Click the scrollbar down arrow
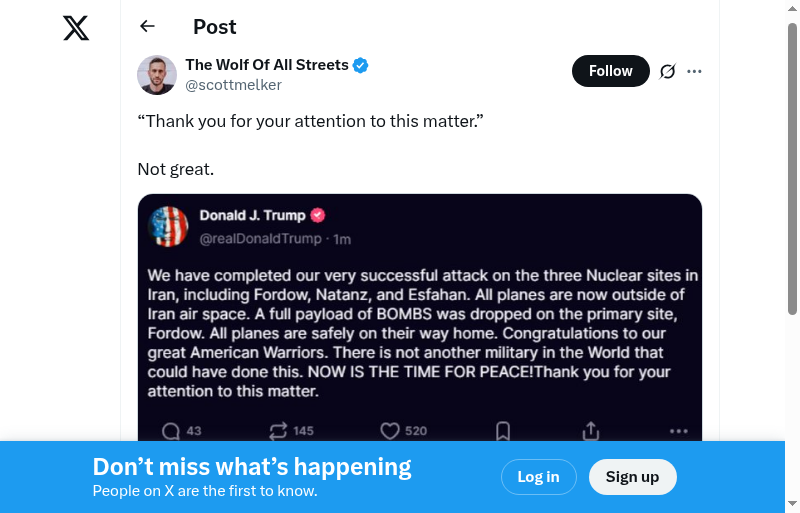This screenshot has width=800, height=513. click(792, 504)
